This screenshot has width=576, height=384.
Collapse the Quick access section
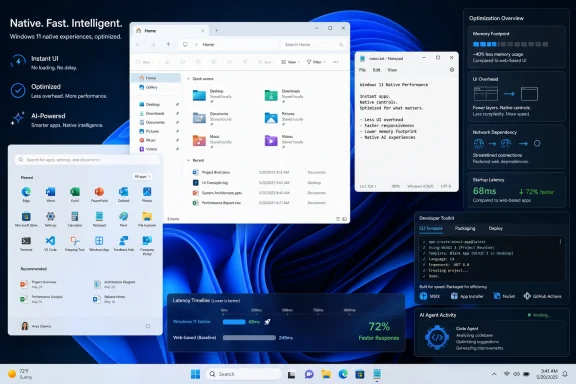[188, 79]
